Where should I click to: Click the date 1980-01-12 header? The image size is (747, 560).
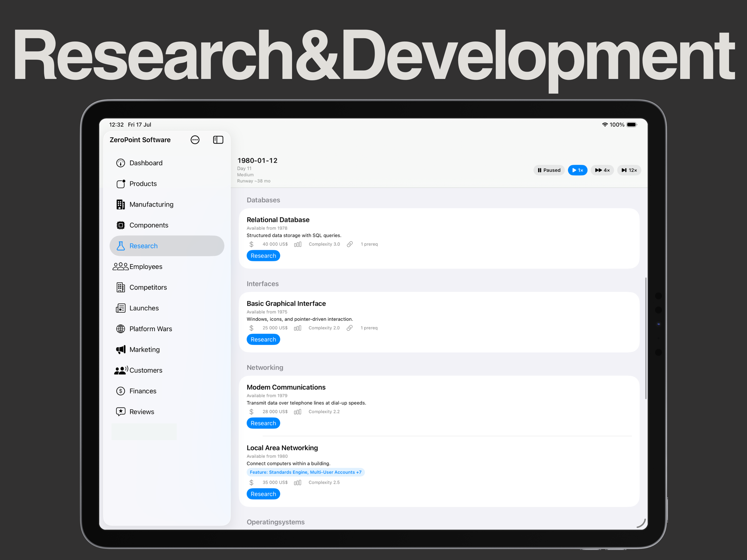(x=257, y=161)
